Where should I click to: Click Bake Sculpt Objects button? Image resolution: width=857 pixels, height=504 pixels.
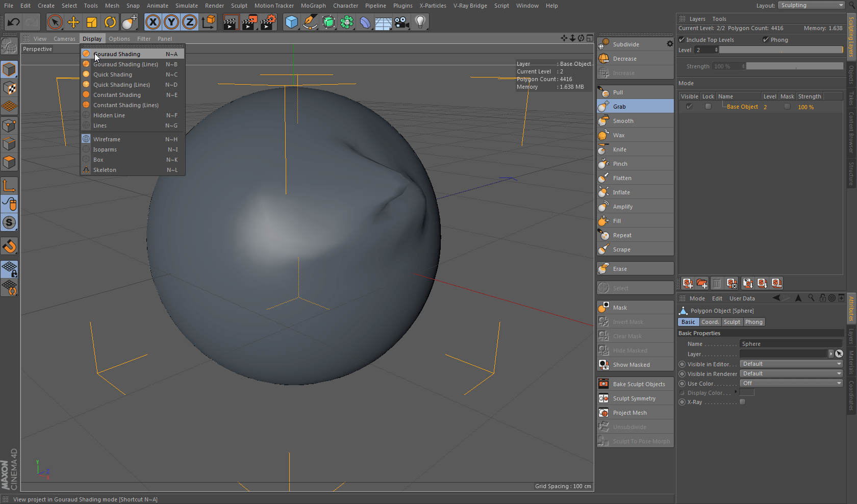[635, 384]
